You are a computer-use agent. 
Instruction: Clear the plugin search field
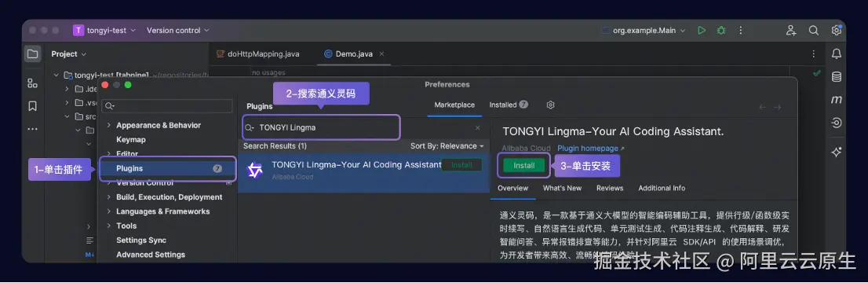pos(478,127)
